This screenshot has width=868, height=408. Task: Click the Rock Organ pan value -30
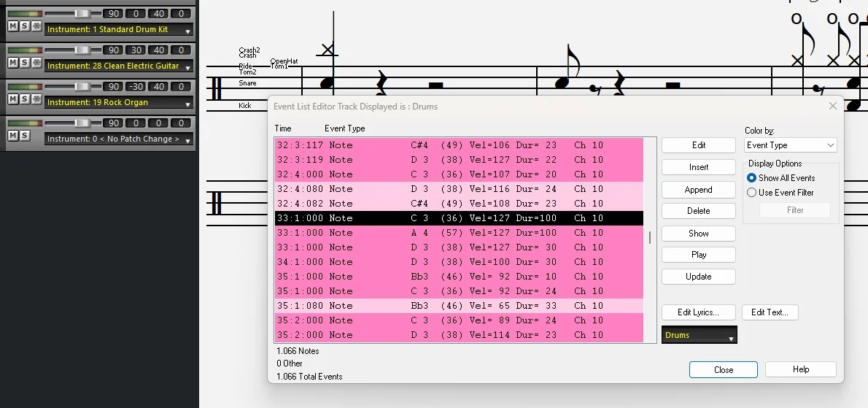[136, 86]
